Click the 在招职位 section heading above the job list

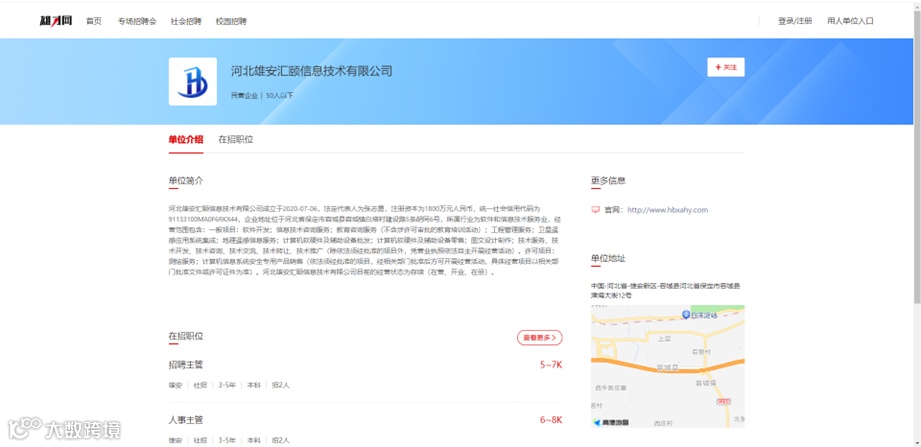(186, 337)
